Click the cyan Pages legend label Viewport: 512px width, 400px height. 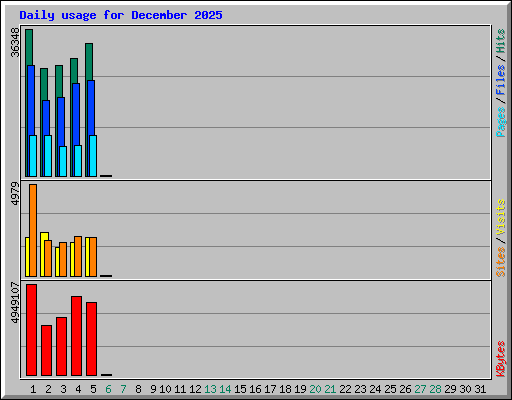pos(500,122)
